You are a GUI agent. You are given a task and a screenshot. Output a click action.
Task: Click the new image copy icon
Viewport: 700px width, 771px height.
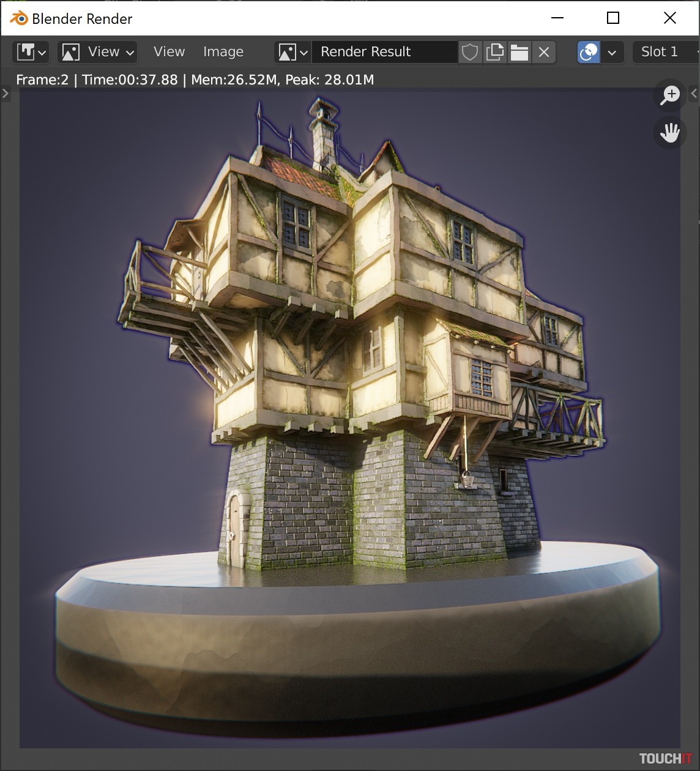494,52
